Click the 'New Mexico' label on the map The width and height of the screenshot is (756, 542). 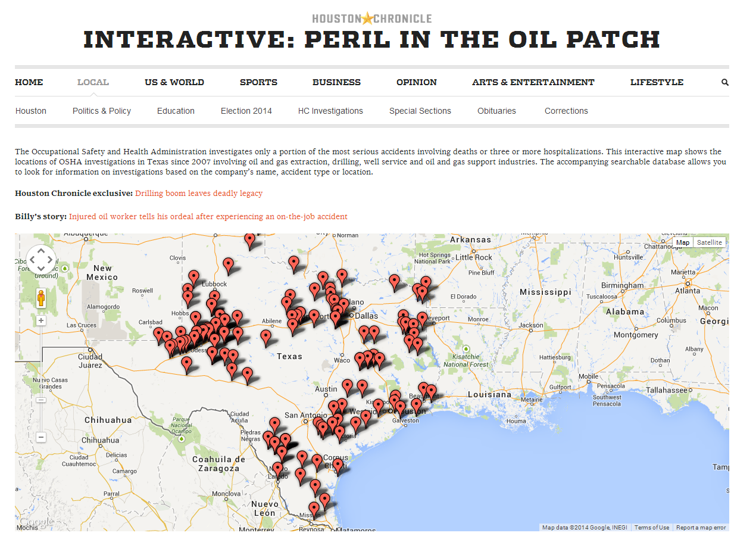point(102,272)
